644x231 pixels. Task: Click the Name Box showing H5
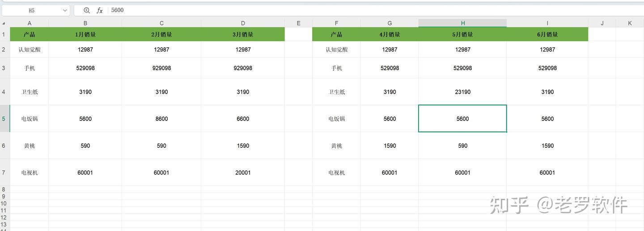(x=36, y=10)
